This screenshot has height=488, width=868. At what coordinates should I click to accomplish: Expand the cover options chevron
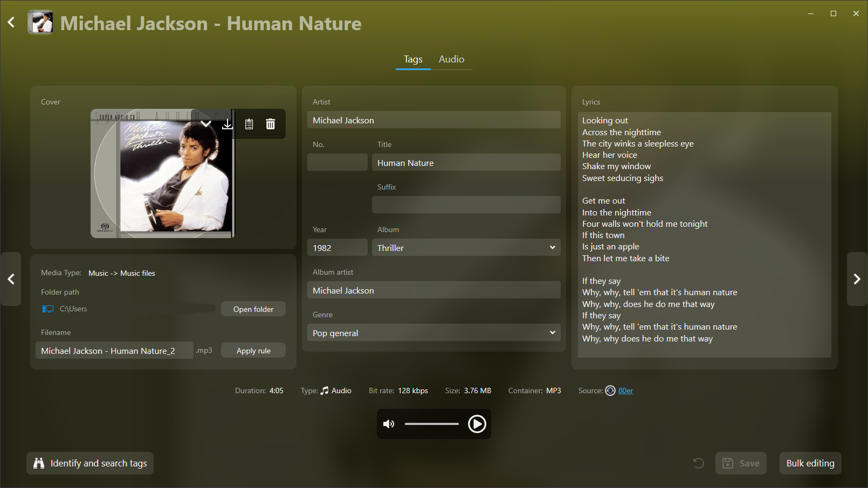[206, 124]
